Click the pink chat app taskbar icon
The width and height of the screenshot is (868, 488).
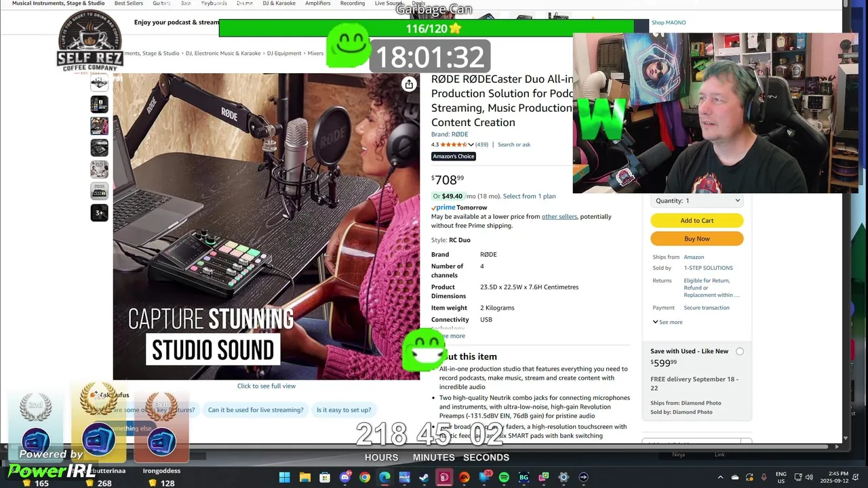544,477
